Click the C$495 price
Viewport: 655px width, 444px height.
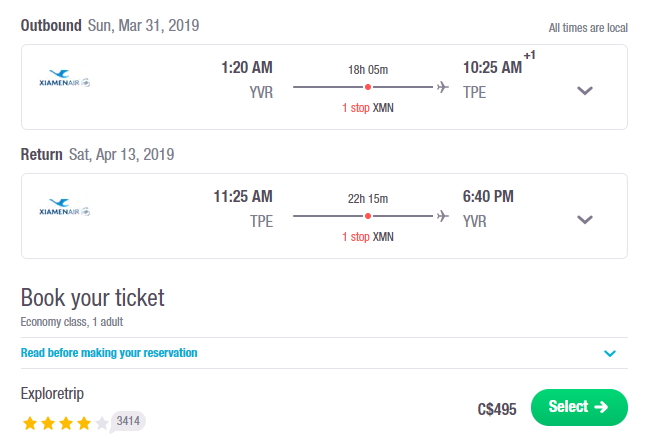click(497, 409)
